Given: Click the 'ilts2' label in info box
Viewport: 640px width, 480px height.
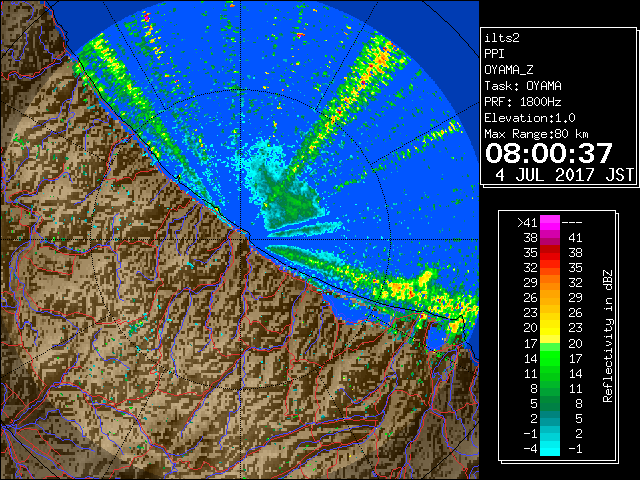Looking at the screenshot, I should (x=502, y=38).
